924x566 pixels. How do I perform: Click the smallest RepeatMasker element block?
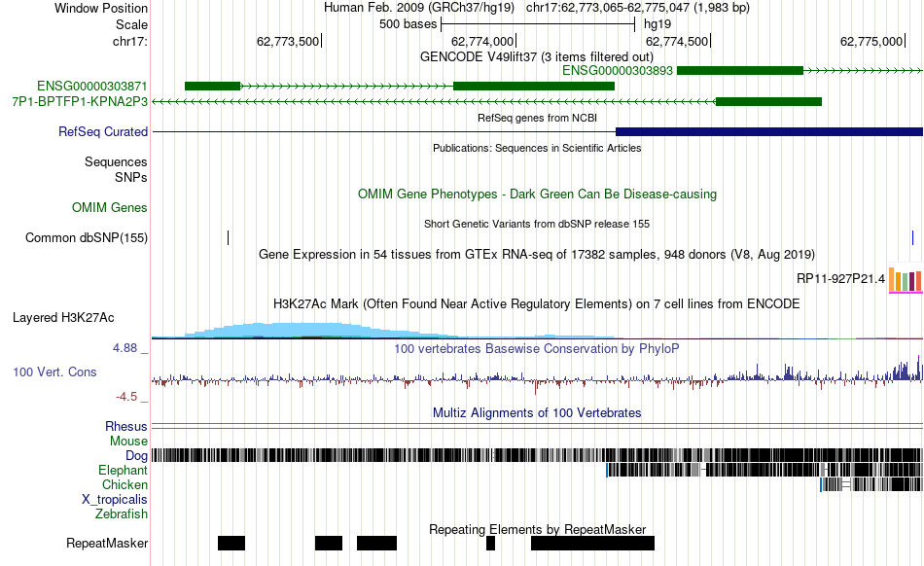tap(491, 543)
